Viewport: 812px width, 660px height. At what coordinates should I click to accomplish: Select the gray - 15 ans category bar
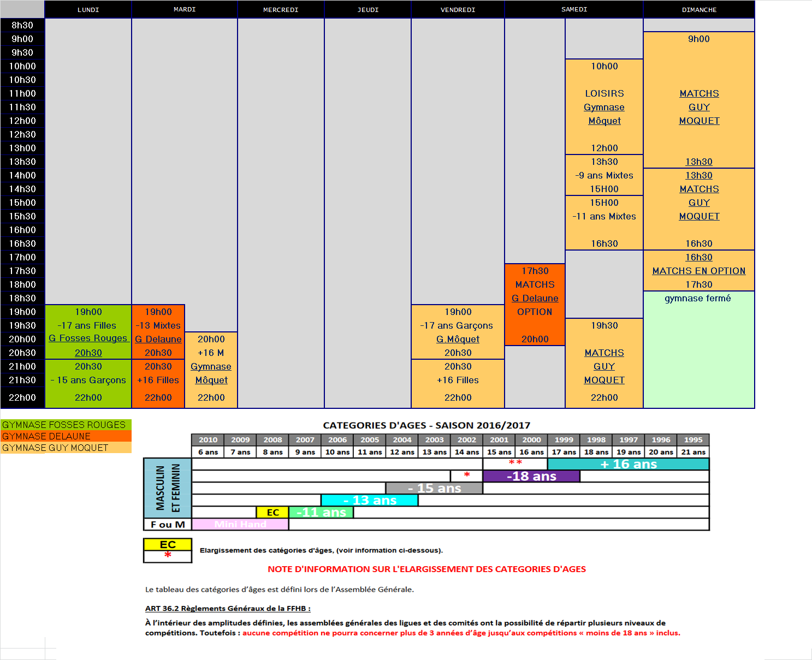434,488
